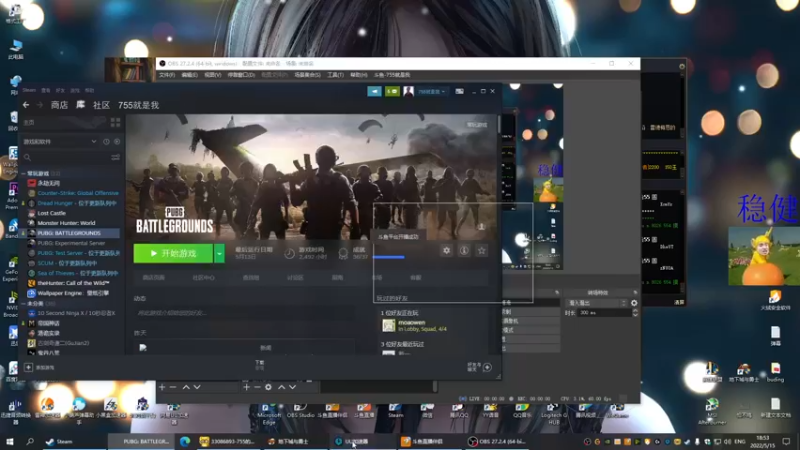Open the 工具(T) menu in OBS
The width and height of the screenshot is (800, 450).
(335, 75)
